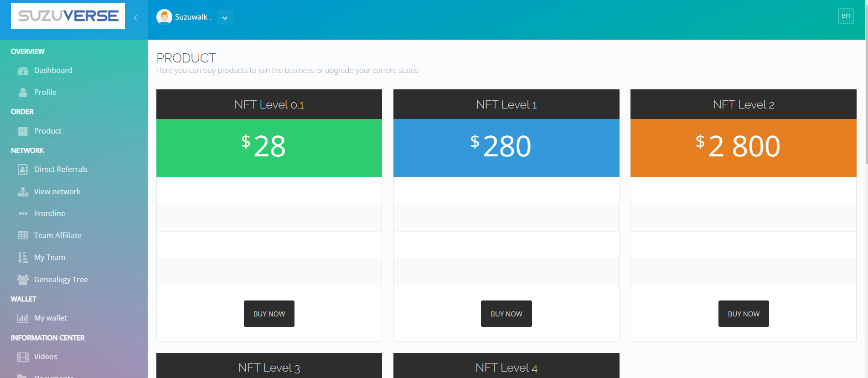Open the en language selector

click(846, 16)
